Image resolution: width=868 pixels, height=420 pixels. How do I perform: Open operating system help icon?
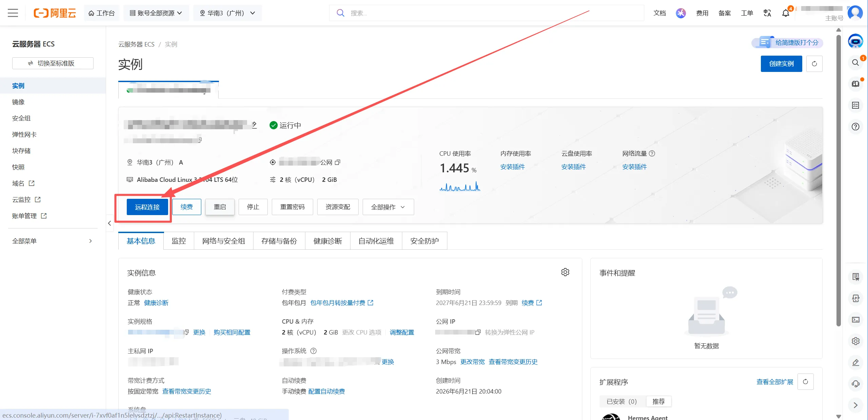click(314, 351)
